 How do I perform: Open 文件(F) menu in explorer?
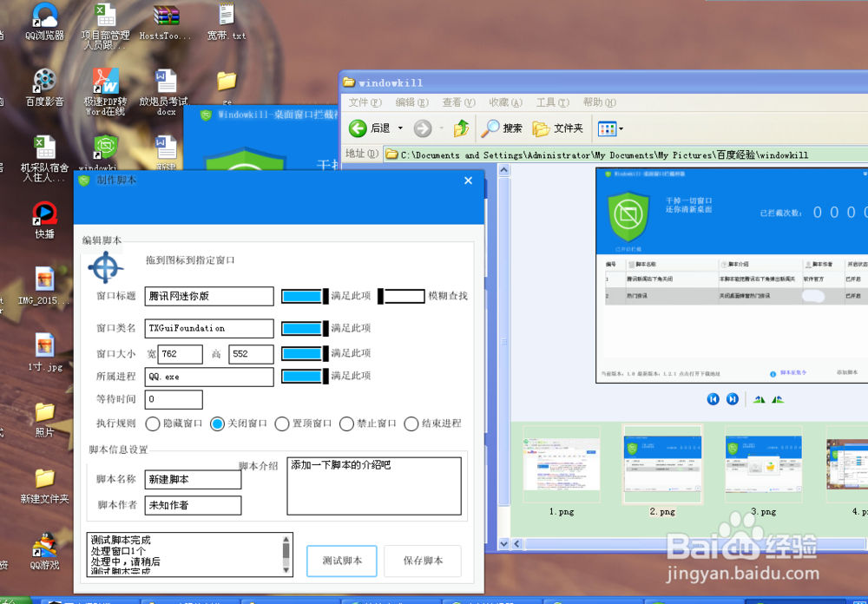point(365,102)
